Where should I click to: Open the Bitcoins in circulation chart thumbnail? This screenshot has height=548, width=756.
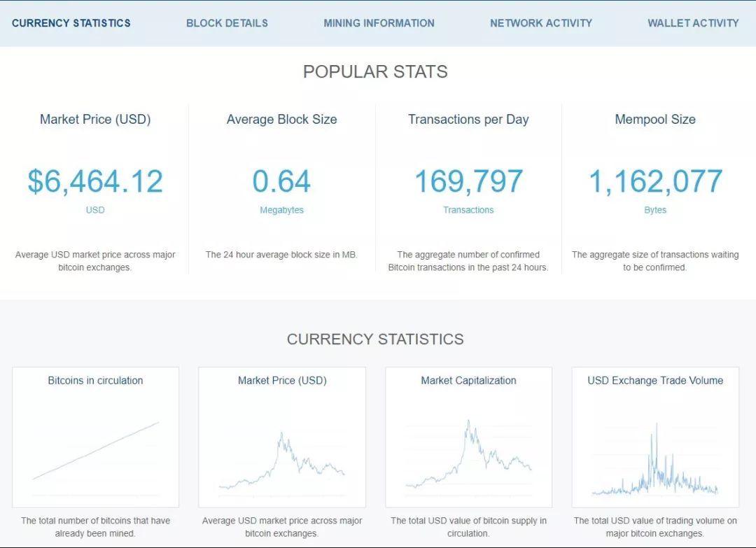tap(95, 448)
